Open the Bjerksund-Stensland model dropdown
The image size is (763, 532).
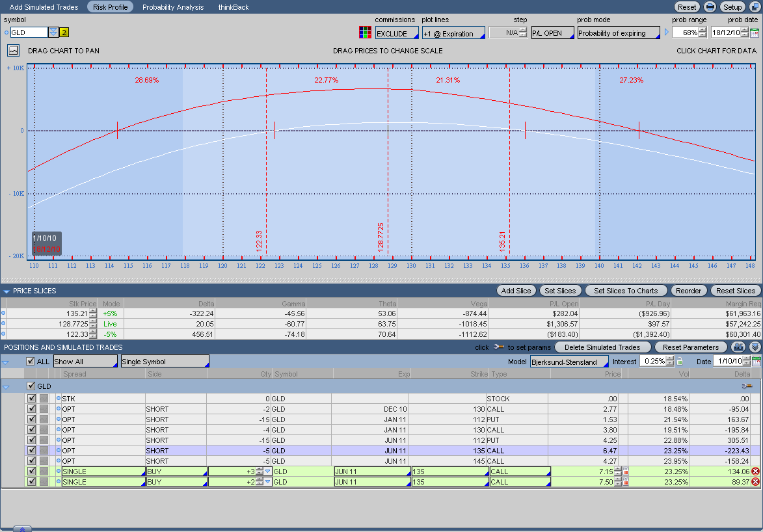point(569,362)
